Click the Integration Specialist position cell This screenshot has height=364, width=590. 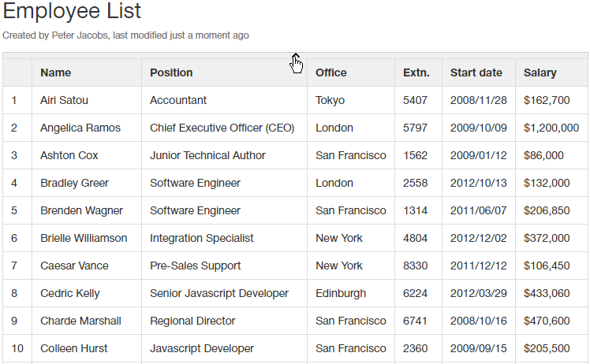coord(202,238)
